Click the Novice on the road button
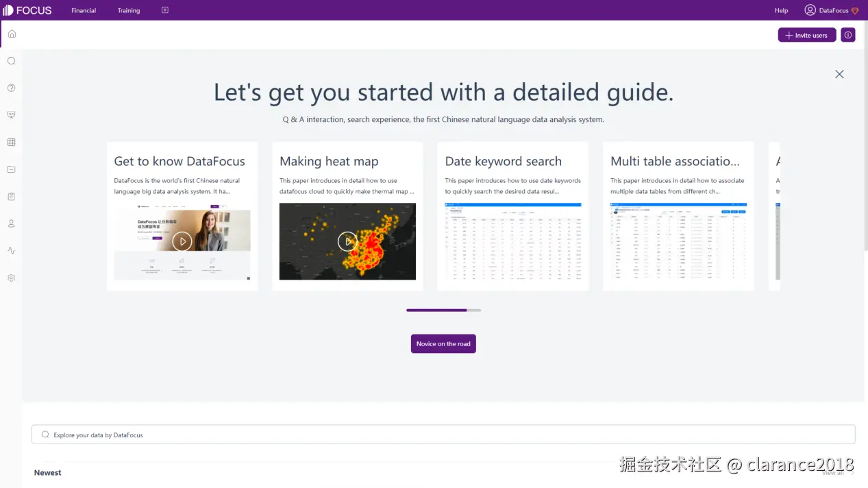Image resolution: width=868 pixels, height=488 pixels. point(443,344)
